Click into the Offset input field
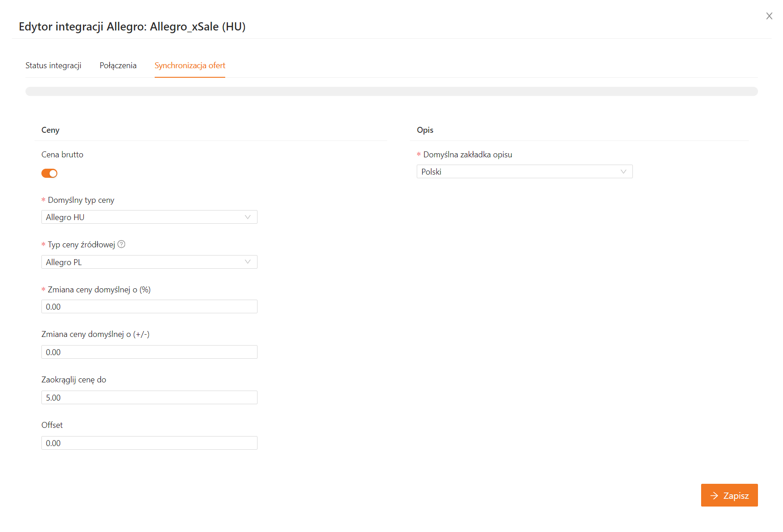 [149, 443]
